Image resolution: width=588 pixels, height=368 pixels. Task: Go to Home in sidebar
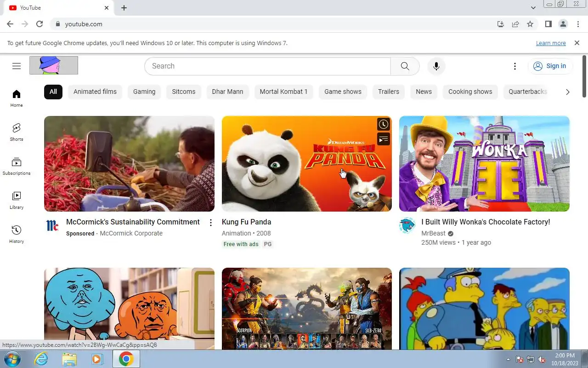point(17,98)
